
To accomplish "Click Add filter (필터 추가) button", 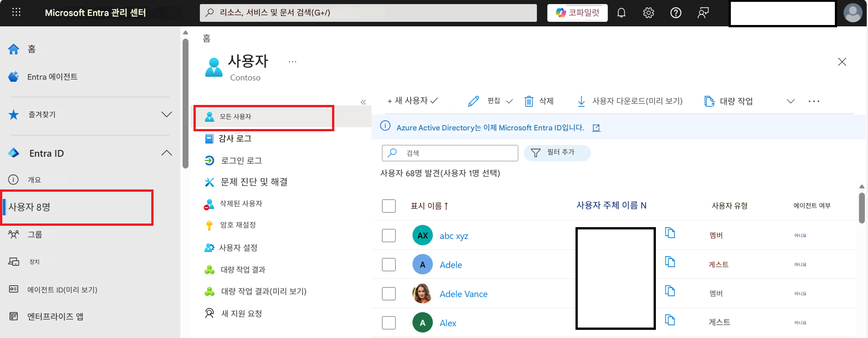I will [557, 153].
